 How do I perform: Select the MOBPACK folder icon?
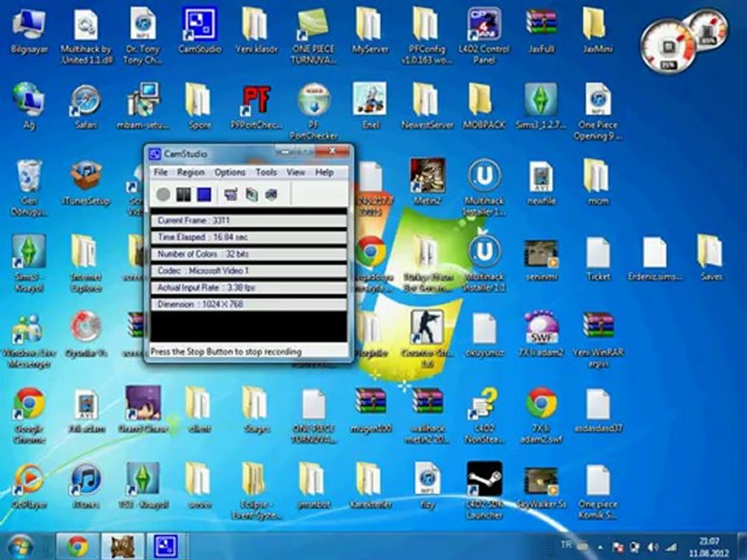(x=484, y=107)
